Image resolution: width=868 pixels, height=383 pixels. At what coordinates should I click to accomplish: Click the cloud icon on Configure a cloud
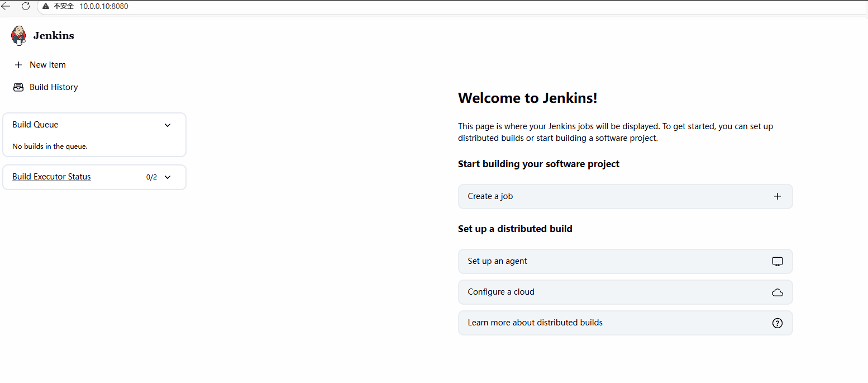(x=777, y=292)
